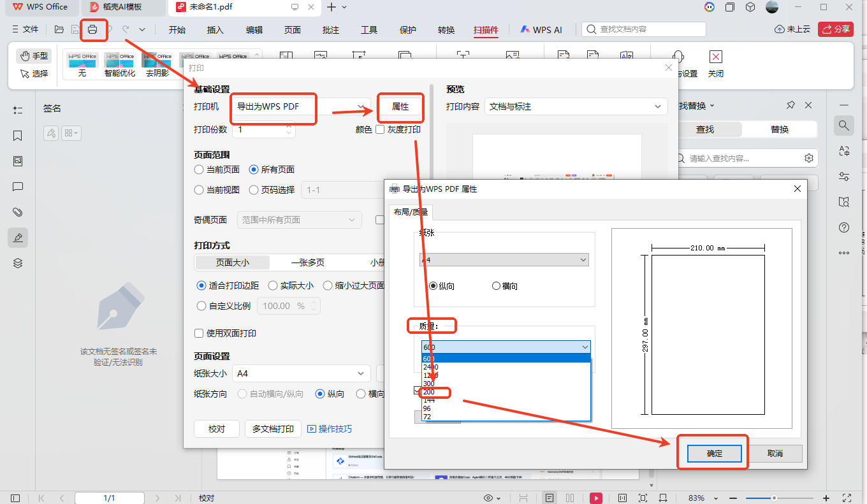Select the 选择 cursor tool

pos(34,73)
